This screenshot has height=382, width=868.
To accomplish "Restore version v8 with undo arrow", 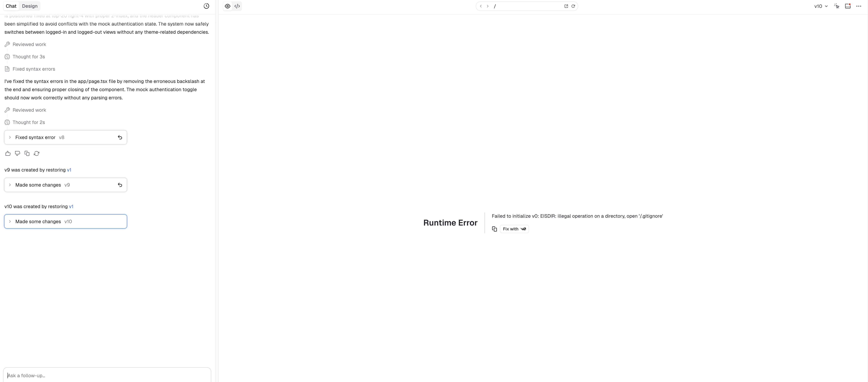I will (120, 137).
